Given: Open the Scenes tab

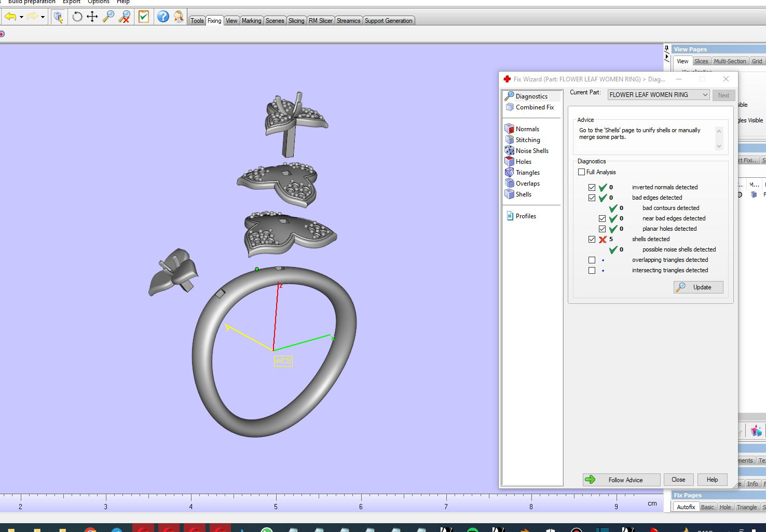Looking at the screenshot, I should (x=275, y=21).
